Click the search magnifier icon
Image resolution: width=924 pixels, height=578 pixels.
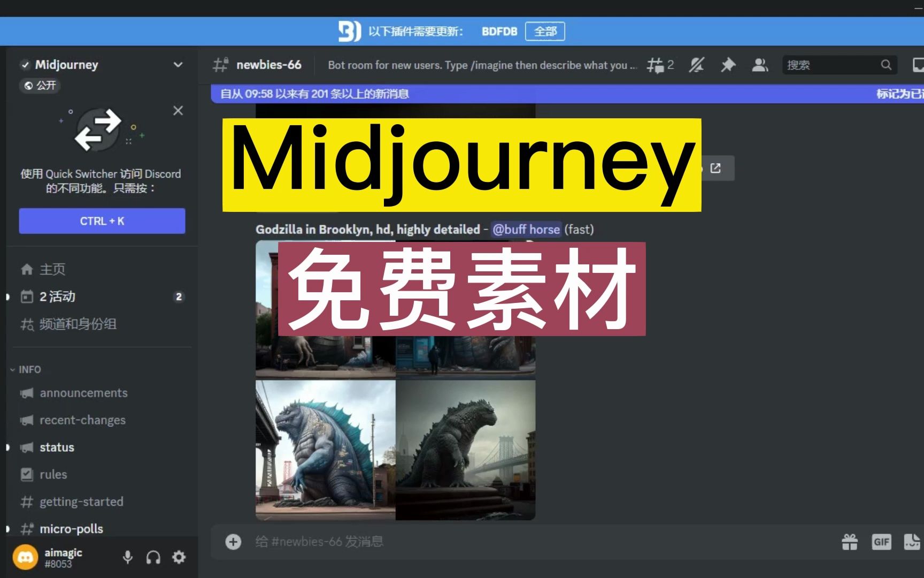tap(886, 65)
